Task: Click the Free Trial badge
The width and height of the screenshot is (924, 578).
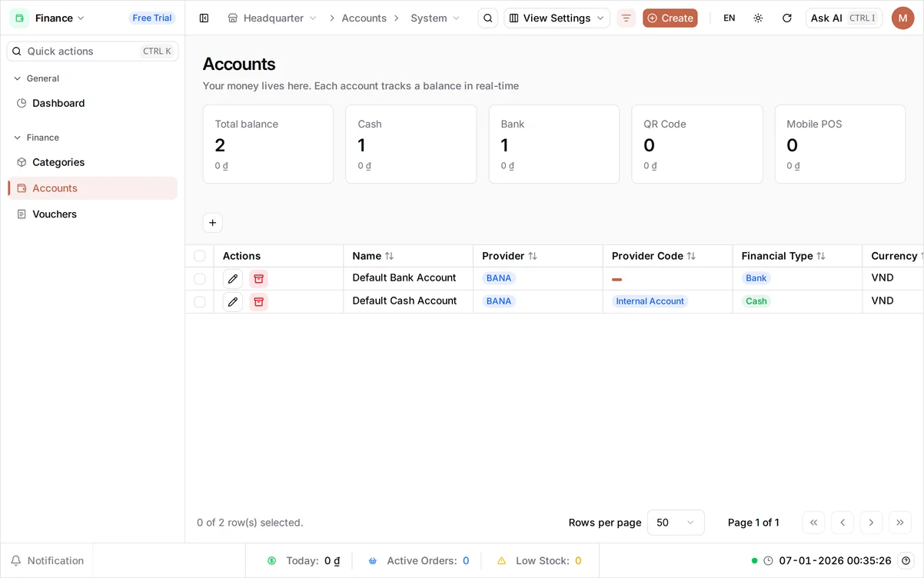Action: pos(152,18)
